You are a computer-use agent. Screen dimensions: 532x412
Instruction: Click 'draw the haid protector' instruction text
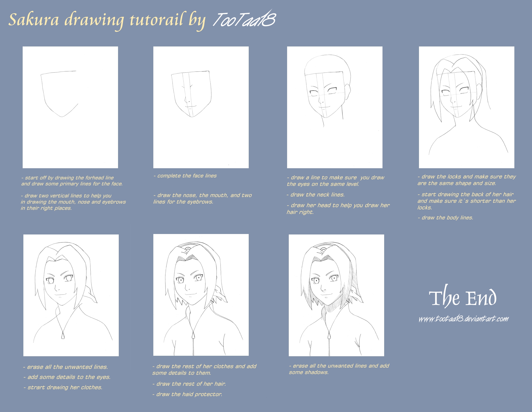pos(187,394)
